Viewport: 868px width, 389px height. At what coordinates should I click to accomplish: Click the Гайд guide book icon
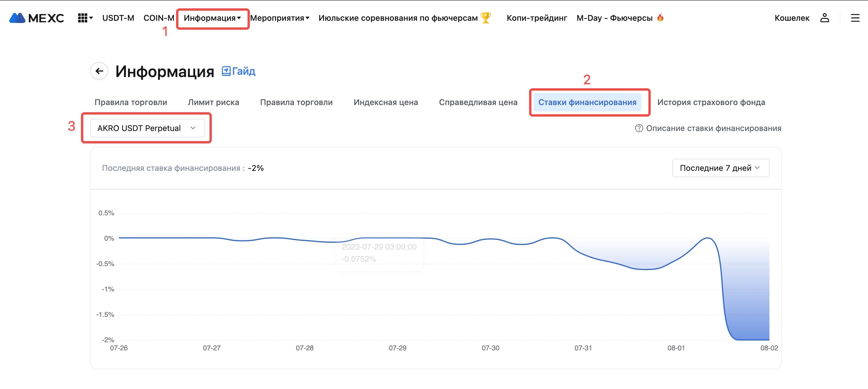[x=226, y=71]
